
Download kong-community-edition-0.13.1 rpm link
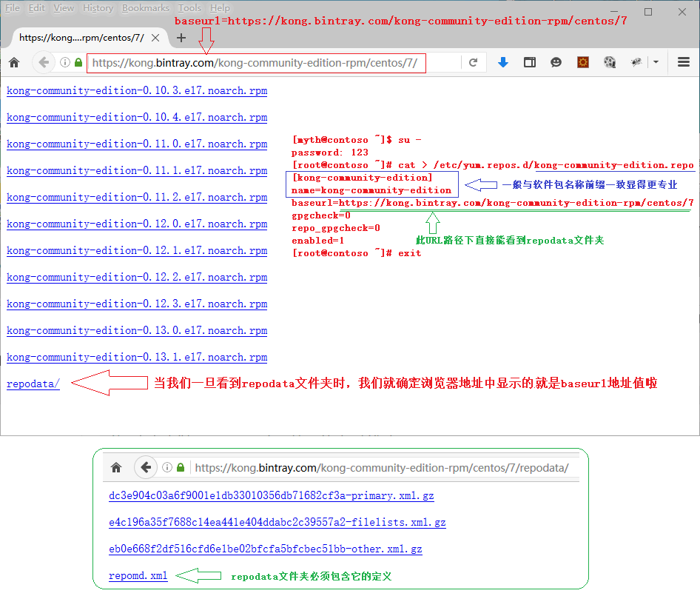click(x=137, y=358)
